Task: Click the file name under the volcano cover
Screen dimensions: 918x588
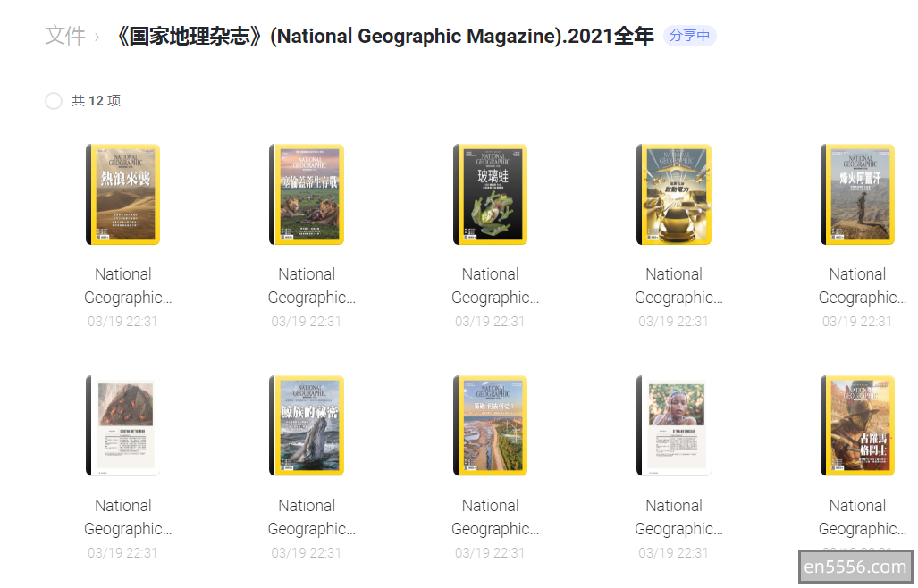Action: point(128,517)
